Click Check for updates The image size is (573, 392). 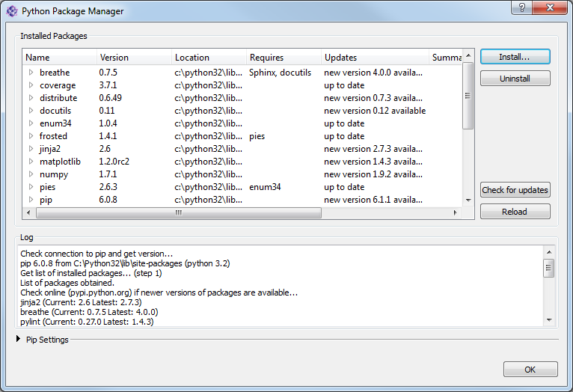[x=515, y=190]
